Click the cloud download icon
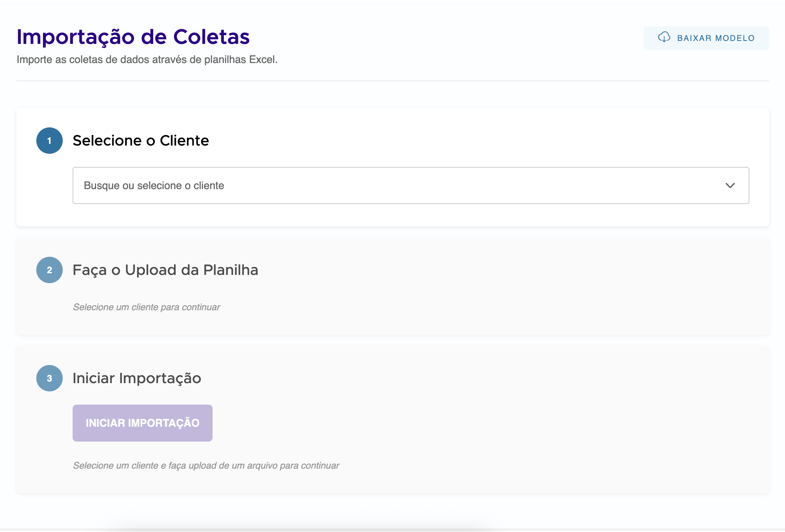785x532 pixels. 664,38
